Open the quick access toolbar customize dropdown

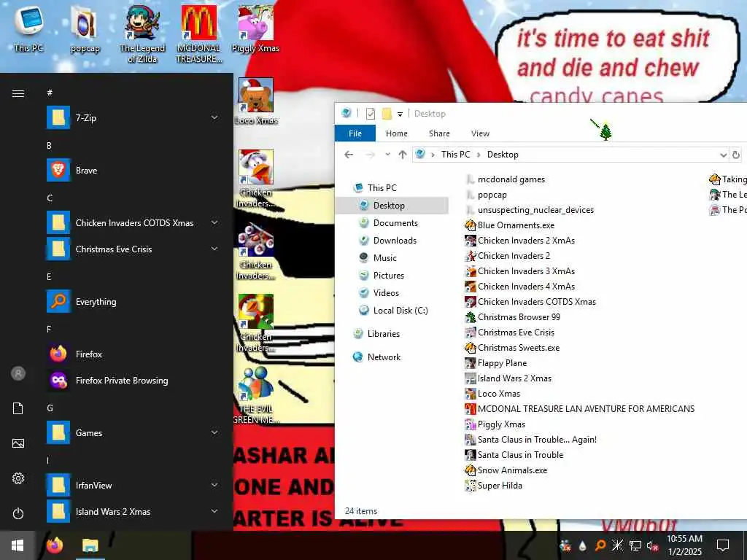tap(400, 114)
